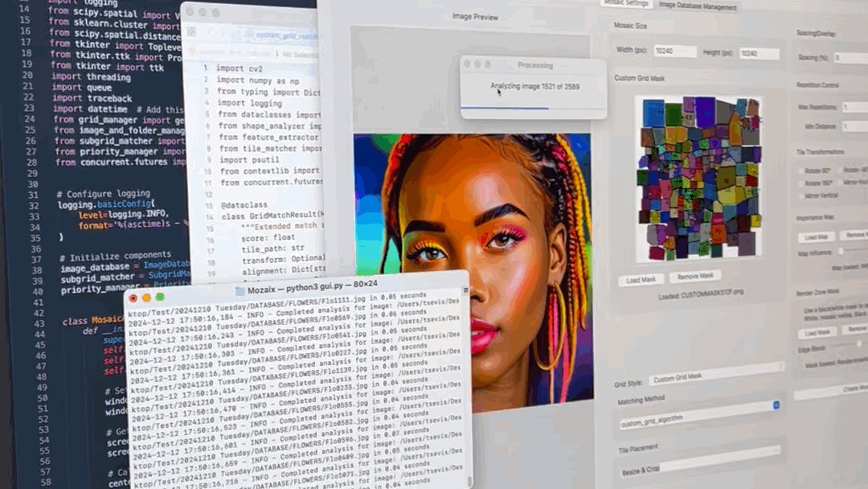The height and width of the screenshot is (489, 868).
Task: Click the Min Distance field
Action: tap(855, 126)
